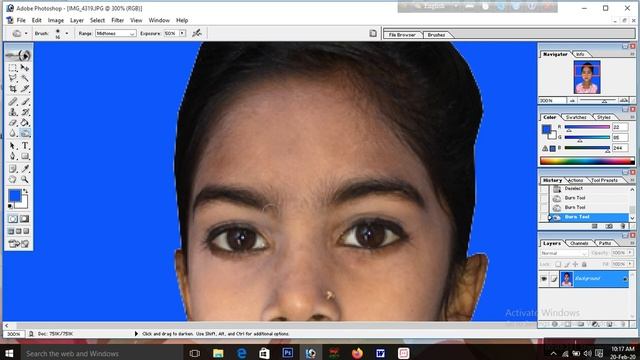This screenshot has width=640, height=360.
Task: Open the Brush preset picker arrow
Action: click(x=67, y=33)
